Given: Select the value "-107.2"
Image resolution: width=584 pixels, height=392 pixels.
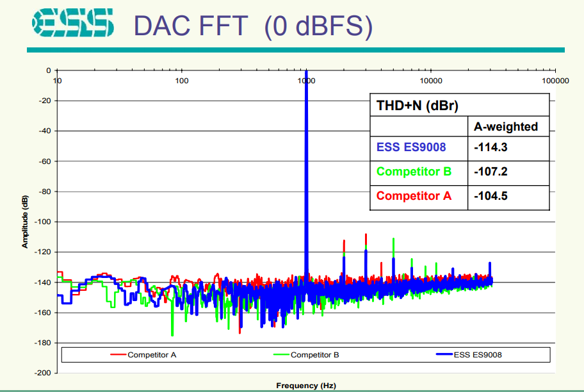Looking at the screenshot, I should tap(491, 172).
